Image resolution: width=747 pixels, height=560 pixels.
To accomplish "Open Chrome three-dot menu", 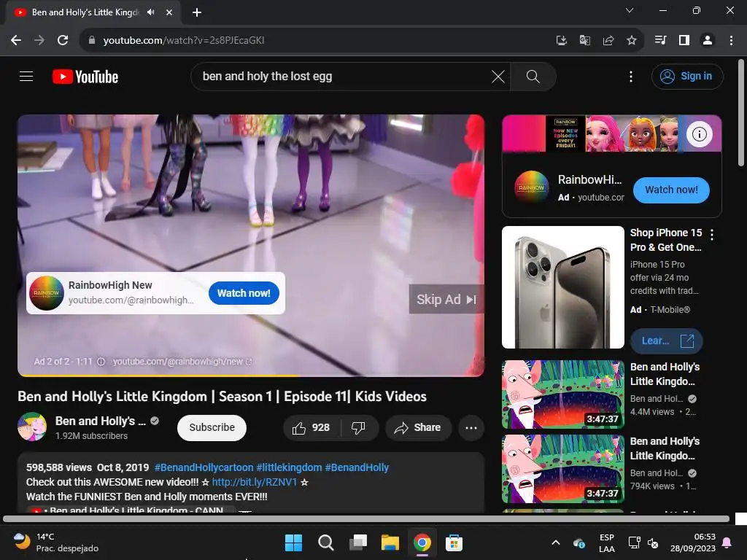I will pos(731,41).
